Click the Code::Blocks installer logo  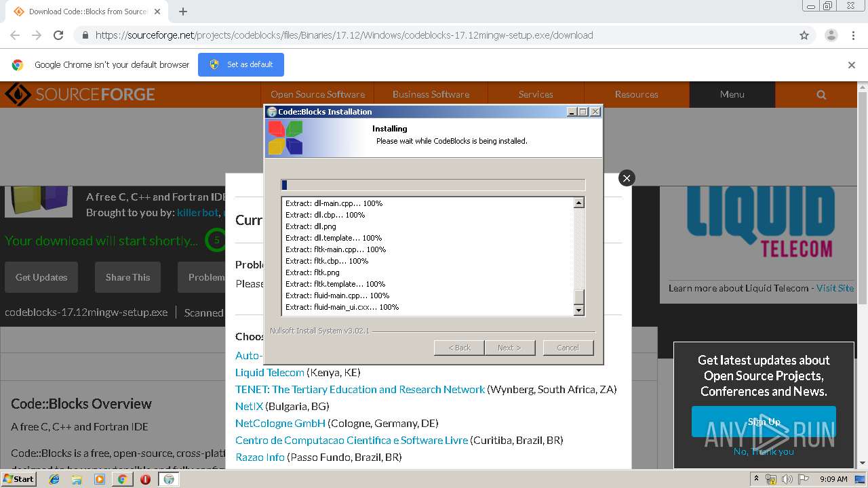[285, 138]
